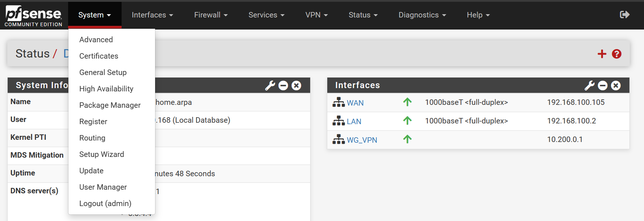The height and width of the screenshot is (221, 644).
Task: Close the System Information widget
Action: 296,86
